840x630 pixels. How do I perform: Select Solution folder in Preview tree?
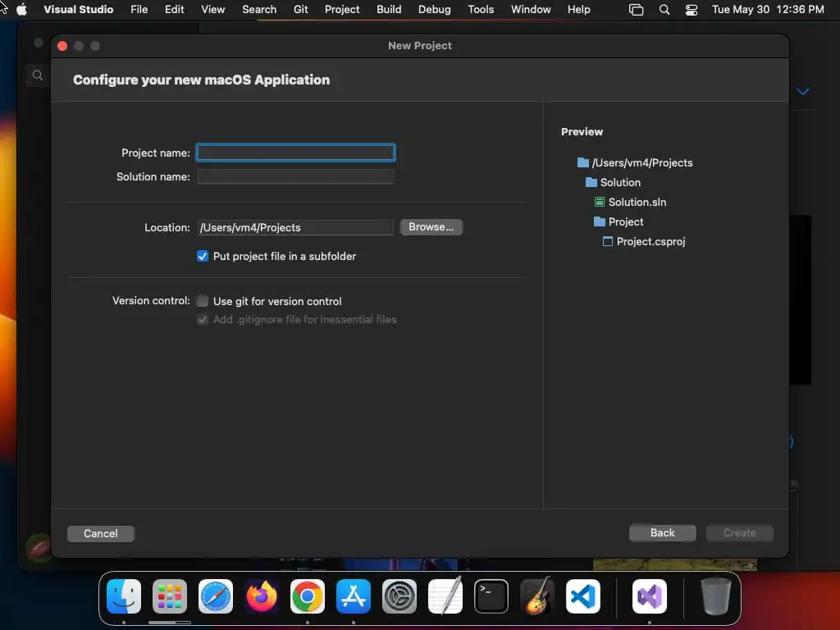613,182
